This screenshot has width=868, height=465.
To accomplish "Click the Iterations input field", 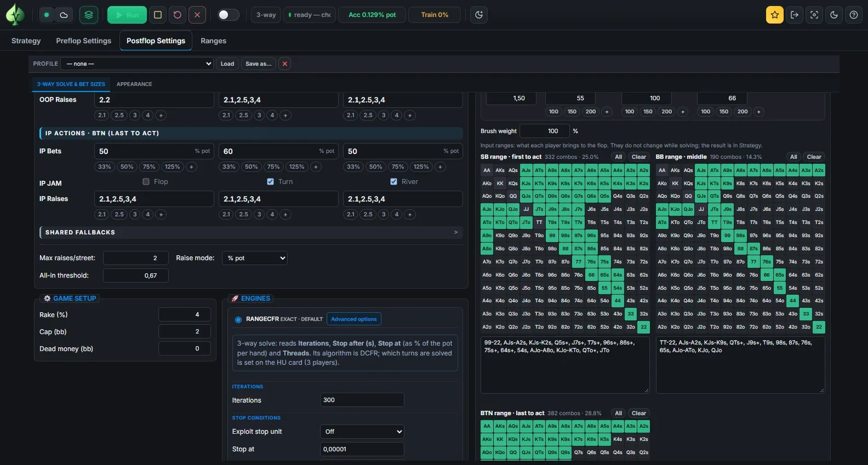I will click(x=362, y=400).
